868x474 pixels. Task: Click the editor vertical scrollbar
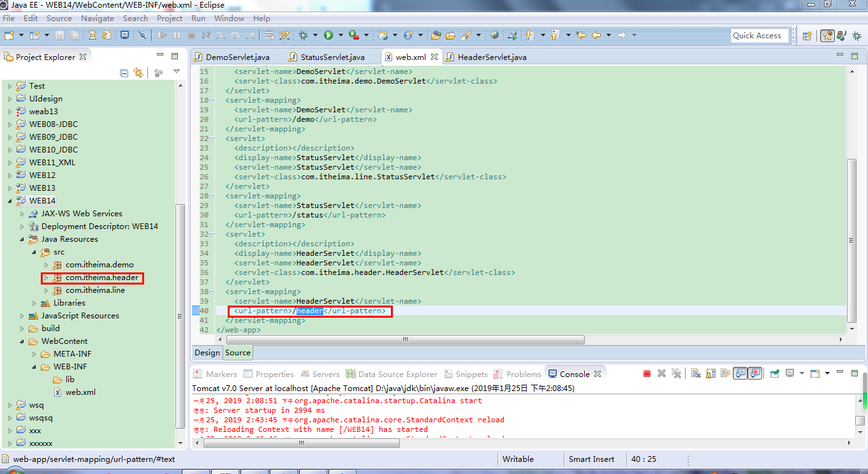tap(851, 239)
